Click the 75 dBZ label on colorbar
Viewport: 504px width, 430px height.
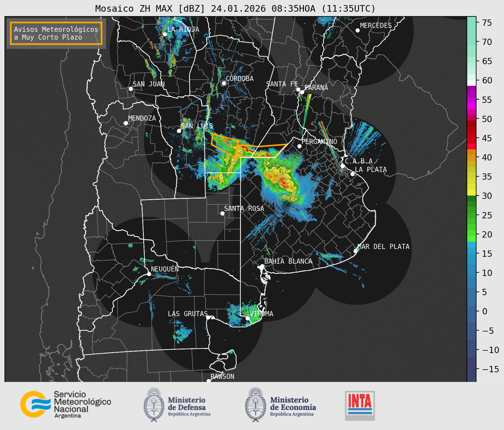[x=488, y=23]
